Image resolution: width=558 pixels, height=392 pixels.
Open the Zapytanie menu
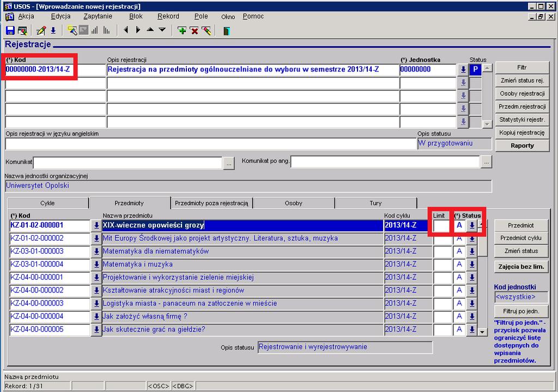[98, 16]
